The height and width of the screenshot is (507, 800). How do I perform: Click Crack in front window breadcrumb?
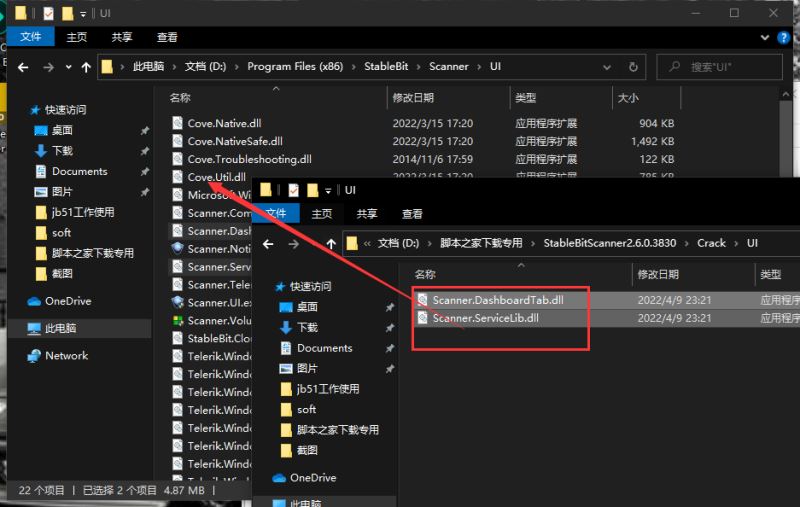[711, 243]
